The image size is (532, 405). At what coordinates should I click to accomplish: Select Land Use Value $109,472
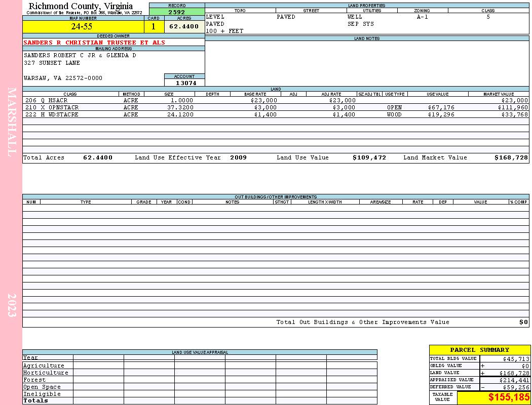369,157
